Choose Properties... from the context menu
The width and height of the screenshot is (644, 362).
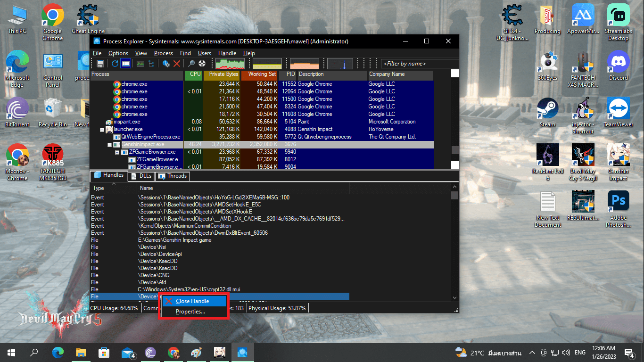[194, 312]
